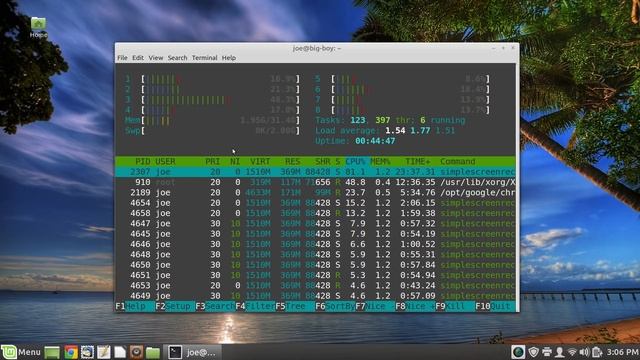Select process row with PID 4646

tap(315, 244)
